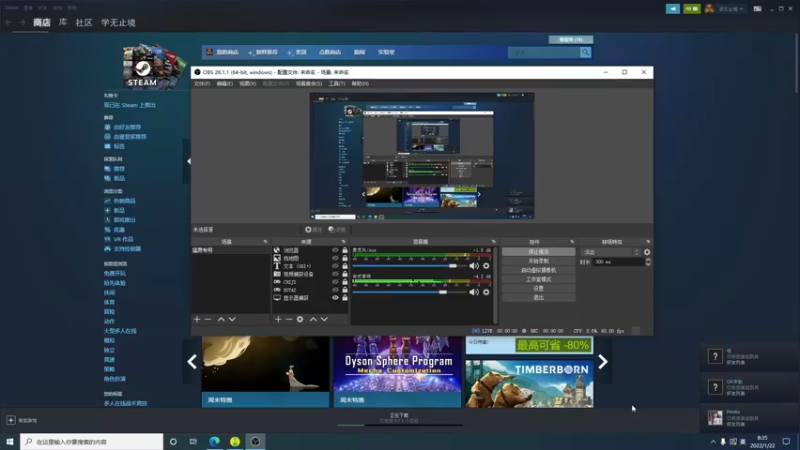Remove selected scene with minus icon
Viewport: 800px width, 450px height.
pyautogui.click(x=208, y=319)
